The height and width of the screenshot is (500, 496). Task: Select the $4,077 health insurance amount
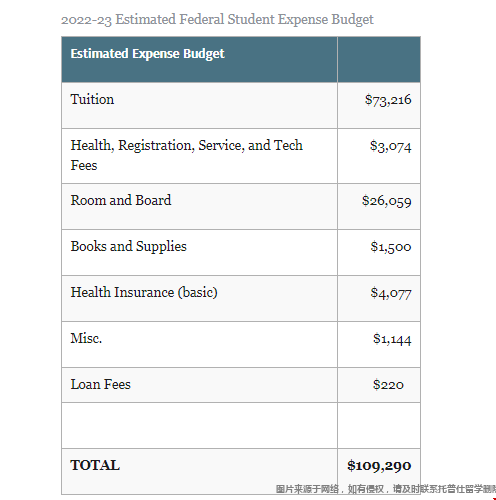pos(391,293)
